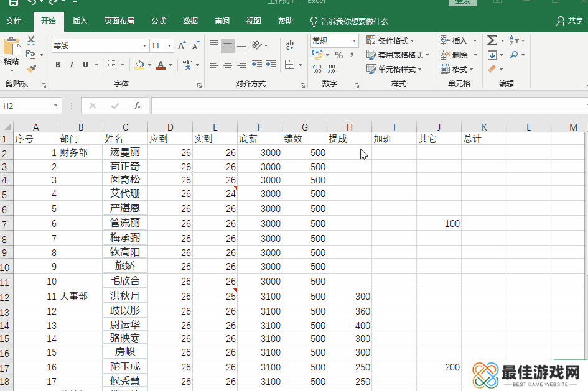Toggle Bold formatting
The width and height of the screenshot is (588, 391).
point(58,65)
